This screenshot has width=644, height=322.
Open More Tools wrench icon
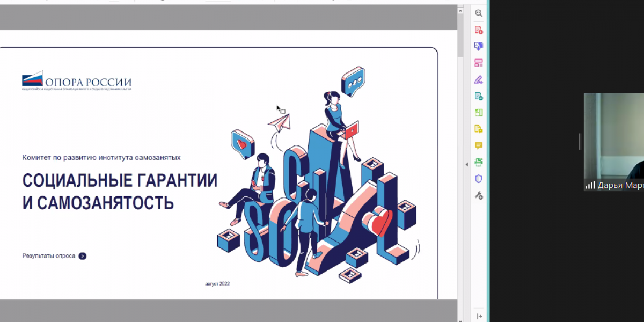tap(478, 195)
